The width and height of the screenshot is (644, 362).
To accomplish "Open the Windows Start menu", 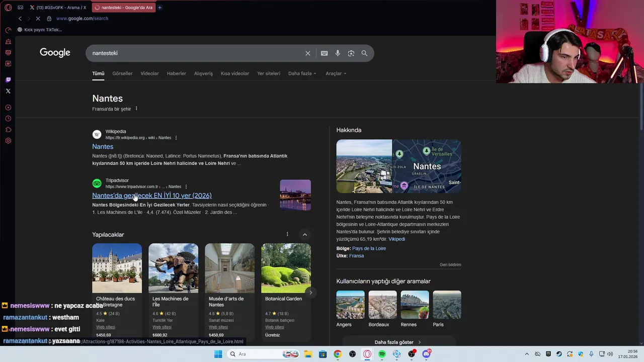I will tap(218, 354).
